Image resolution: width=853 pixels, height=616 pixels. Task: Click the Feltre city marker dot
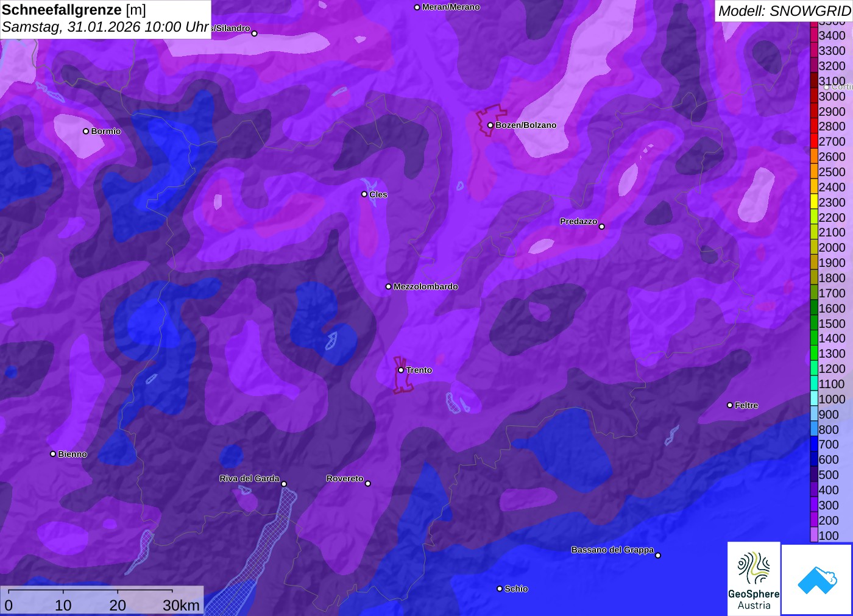[x=730, y=405]
